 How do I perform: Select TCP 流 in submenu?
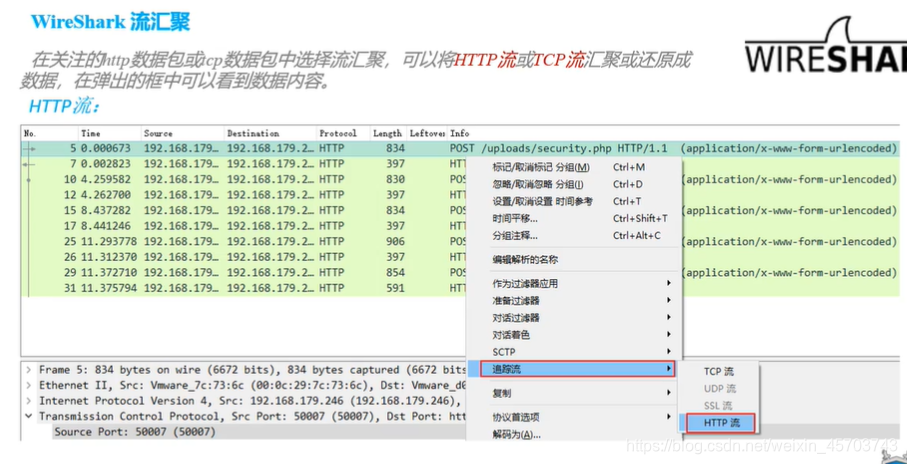(x=719, y=372)
